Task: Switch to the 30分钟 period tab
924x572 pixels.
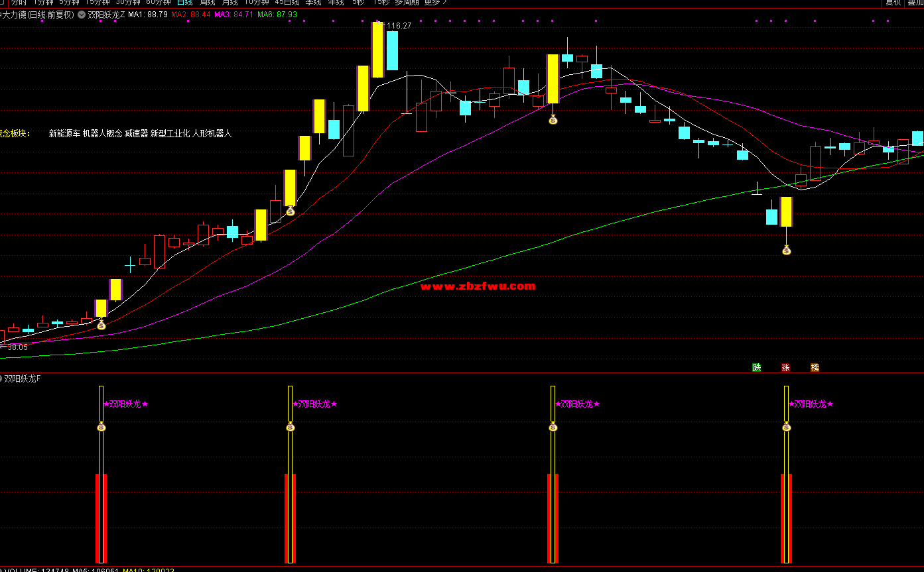Action: point(128,3)
